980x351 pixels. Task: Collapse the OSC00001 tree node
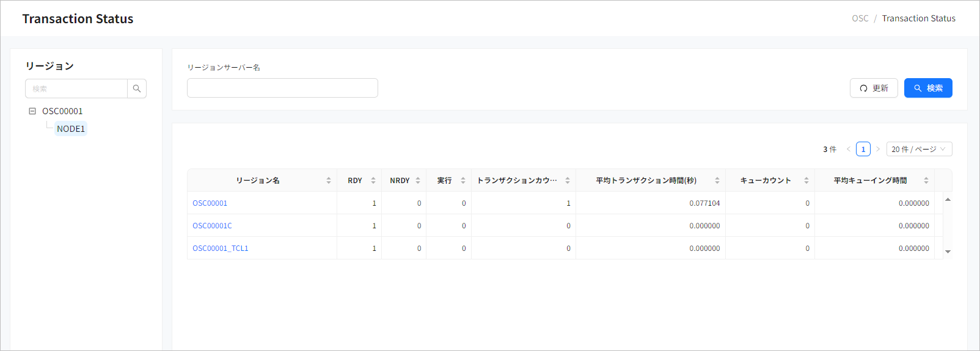tap(32, 111)
